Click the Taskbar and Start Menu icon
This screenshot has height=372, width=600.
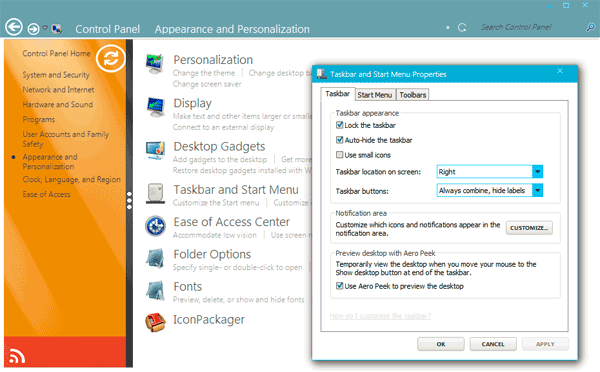pos(155,194)
